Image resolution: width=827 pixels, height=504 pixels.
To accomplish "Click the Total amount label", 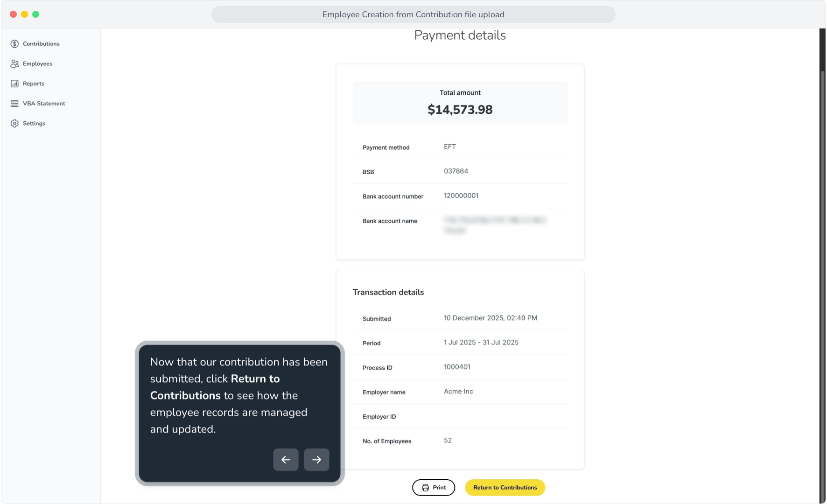I will 460,93.
